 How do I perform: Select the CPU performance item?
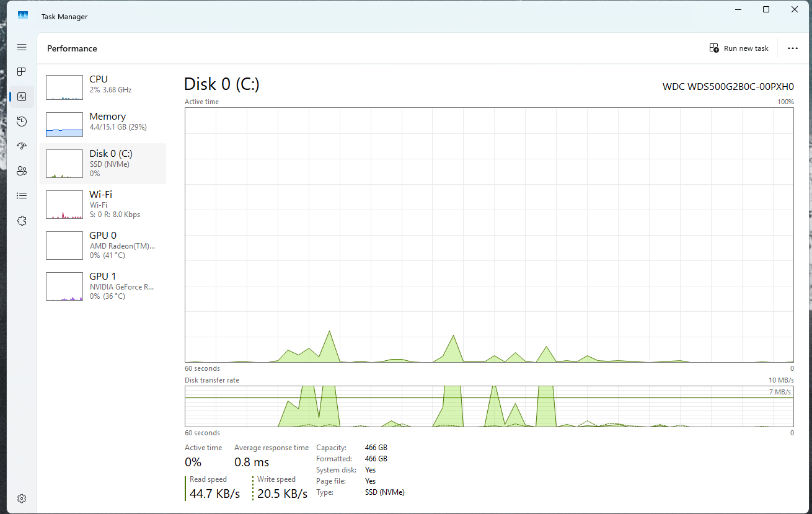pos(103,87)
